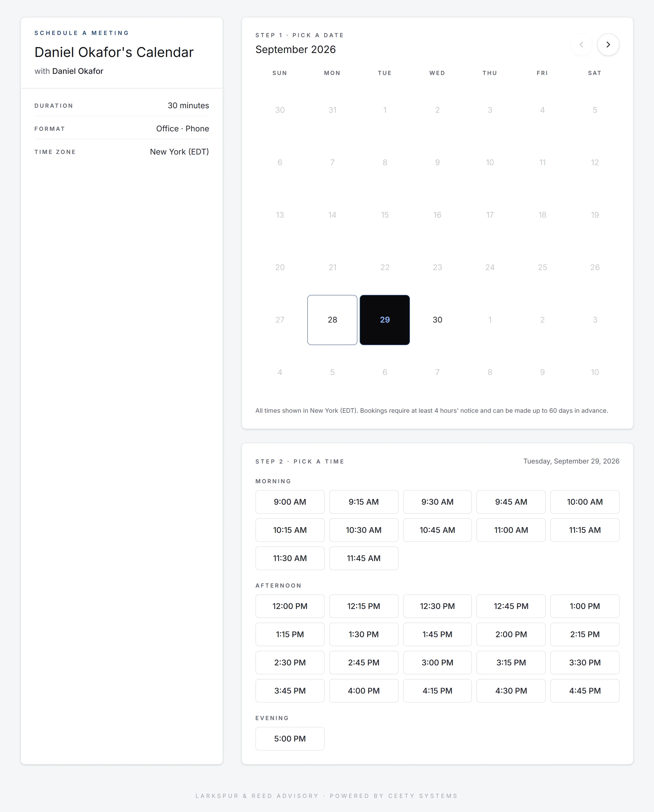Book the 4:45 PM slot

(x=585, y=691)
